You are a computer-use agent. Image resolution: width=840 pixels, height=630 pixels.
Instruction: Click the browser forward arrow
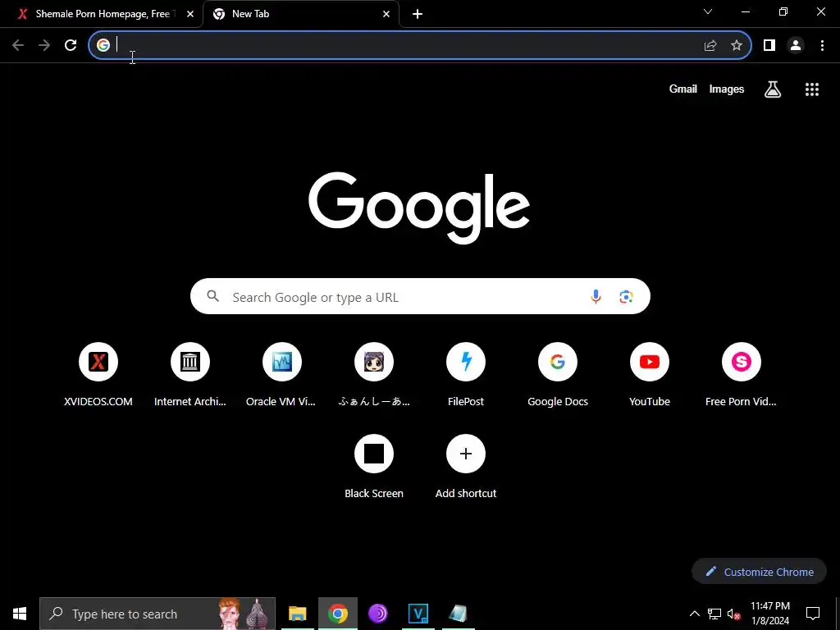(x=44, y=45)
